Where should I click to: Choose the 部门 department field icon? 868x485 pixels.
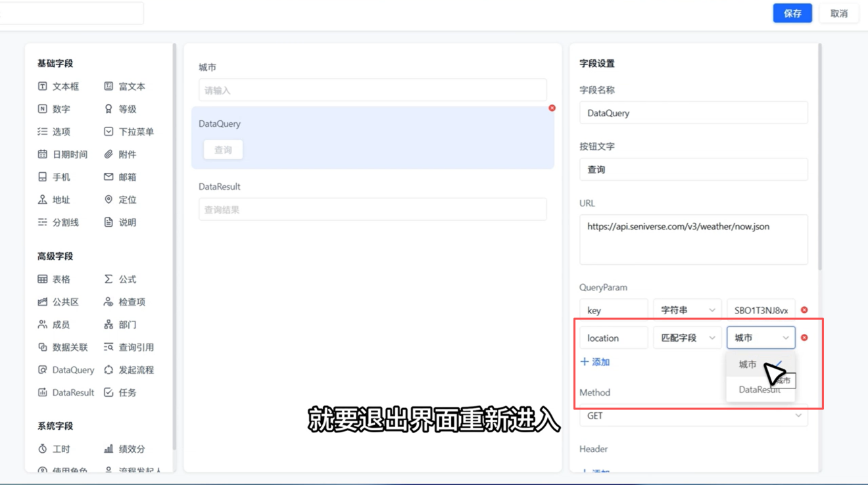(x=108, y=325)
